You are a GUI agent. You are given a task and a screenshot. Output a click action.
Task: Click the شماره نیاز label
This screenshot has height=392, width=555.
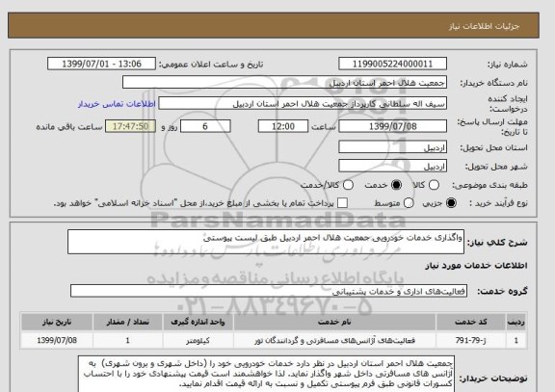click(508, 65)
